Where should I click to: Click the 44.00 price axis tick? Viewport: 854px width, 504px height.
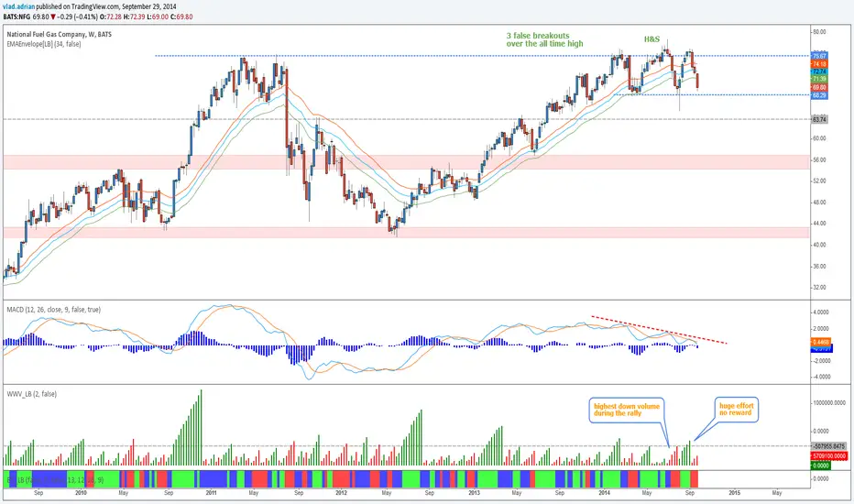pos(819,224)
